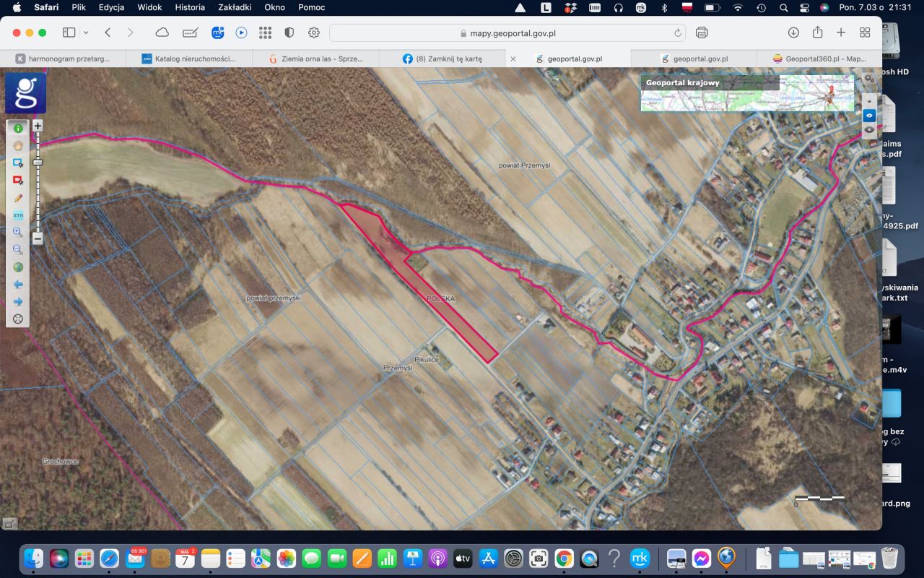Activate the zoom in magnifier tool
Image resolution: width=924 pixels, height=578 pixels.
click(x=18, y=232)
